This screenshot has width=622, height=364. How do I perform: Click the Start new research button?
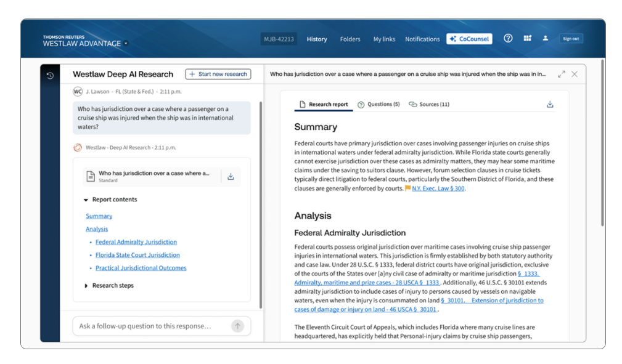pos(218,74)
